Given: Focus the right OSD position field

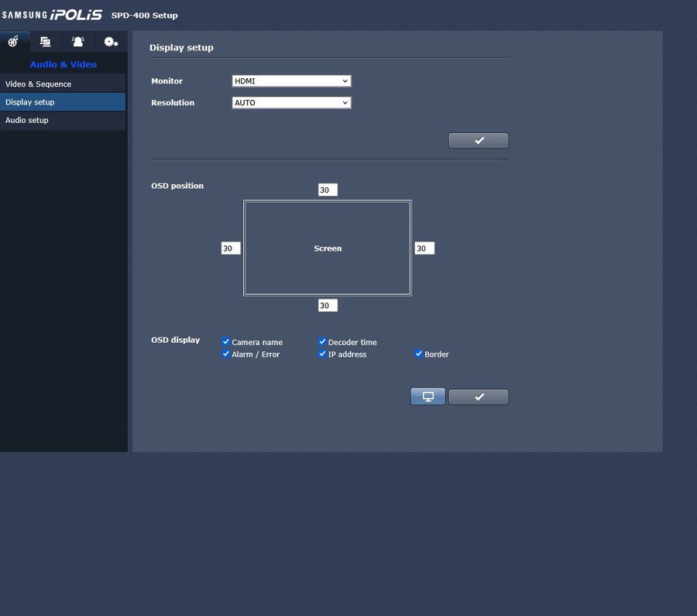Looking at the screenshot, I should 424,248.
